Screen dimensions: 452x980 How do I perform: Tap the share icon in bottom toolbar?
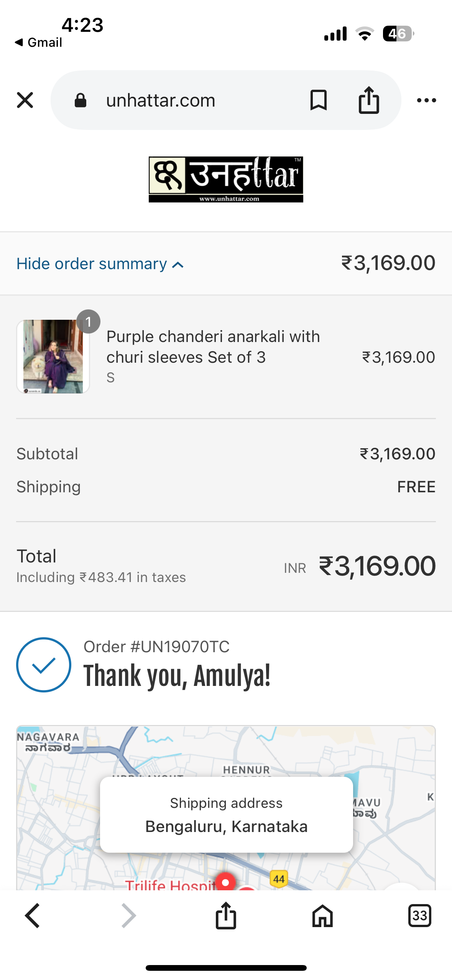[226, 916]
